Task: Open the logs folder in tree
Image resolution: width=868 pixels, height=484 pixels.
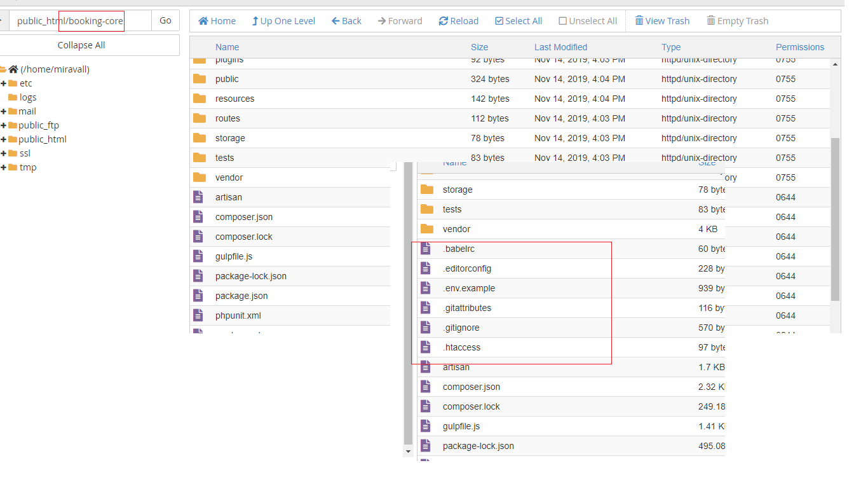Action: 28,97
